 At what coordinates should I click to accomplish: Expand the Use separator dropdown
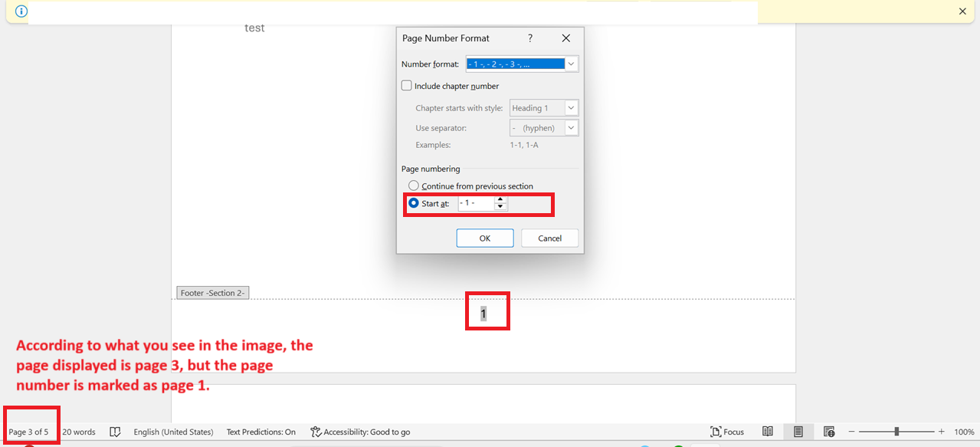coord(570,127)
